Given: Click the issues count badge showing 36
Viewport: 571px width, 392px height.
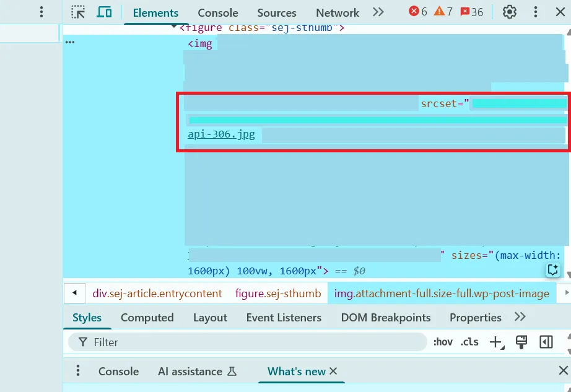Looking at the screenshot, I should [471, 12].
